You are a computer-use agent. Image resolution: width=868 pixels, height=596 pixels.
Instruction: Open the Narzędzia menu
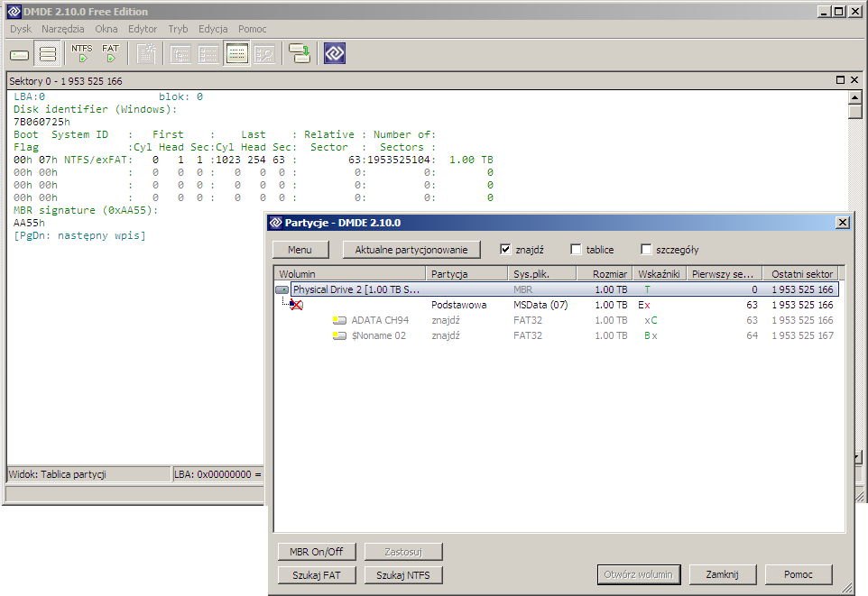coord(62,29)
